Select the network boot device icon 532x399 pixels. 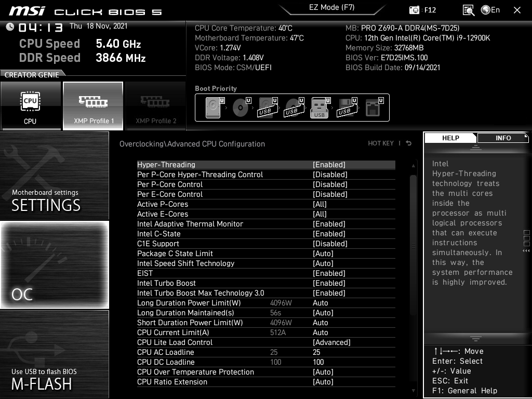pos(374,108)
